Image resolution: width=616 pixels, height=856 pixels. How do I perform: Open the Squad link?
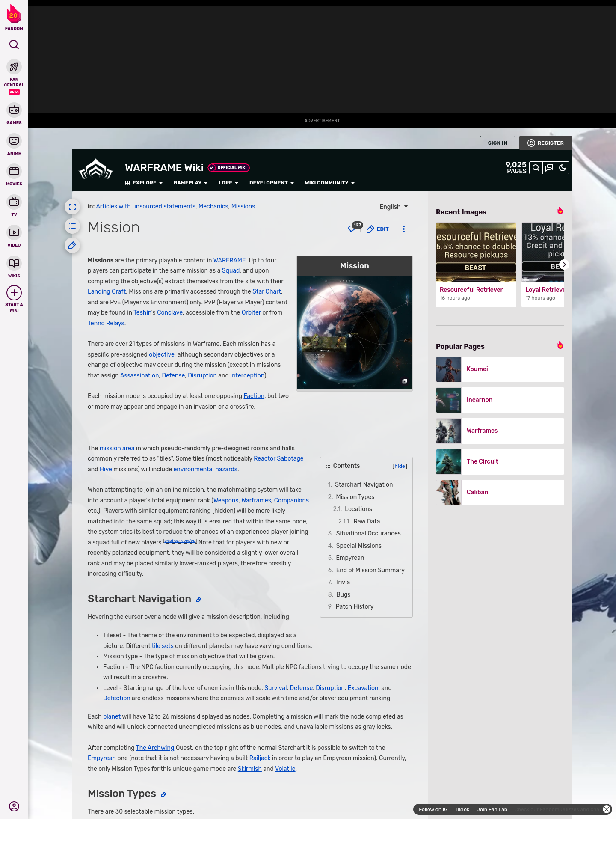pos(231,270)
